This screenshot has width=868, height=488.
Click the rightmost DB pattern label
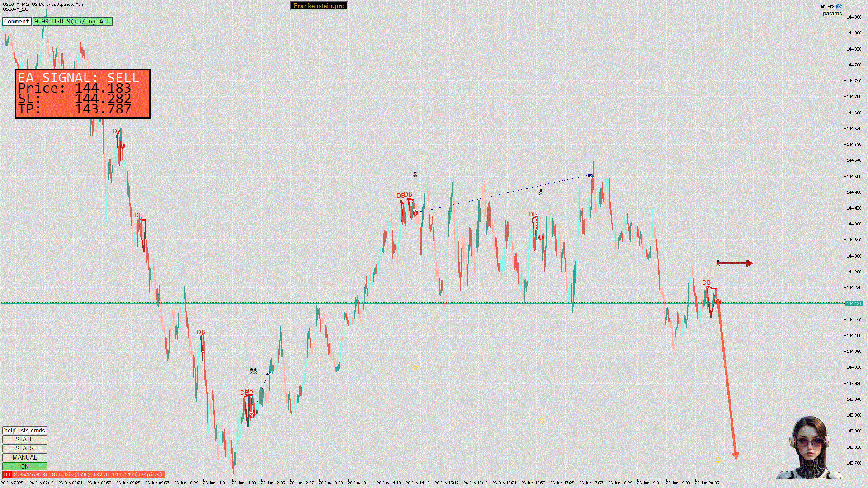pos(706,283)
